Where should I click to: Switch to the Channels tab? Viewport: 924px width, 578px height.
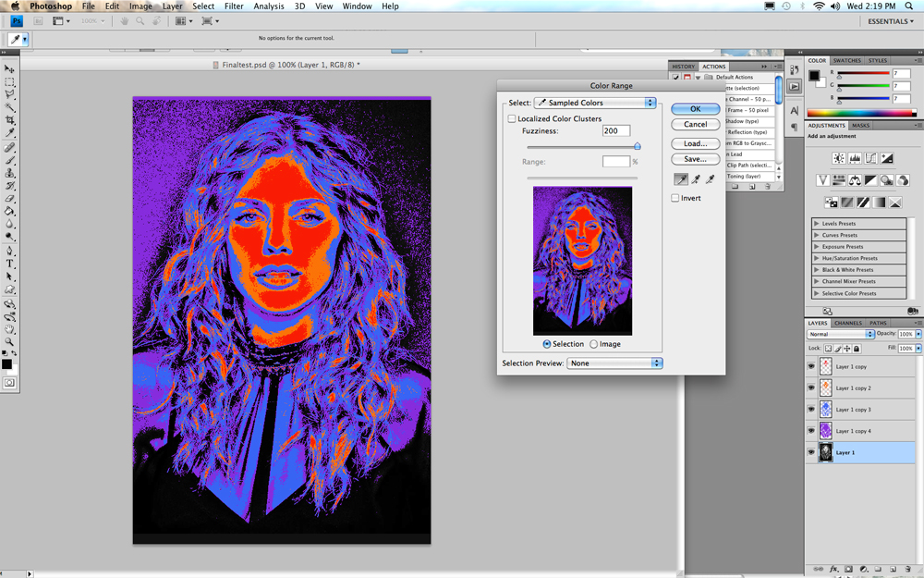pos(848,323)
